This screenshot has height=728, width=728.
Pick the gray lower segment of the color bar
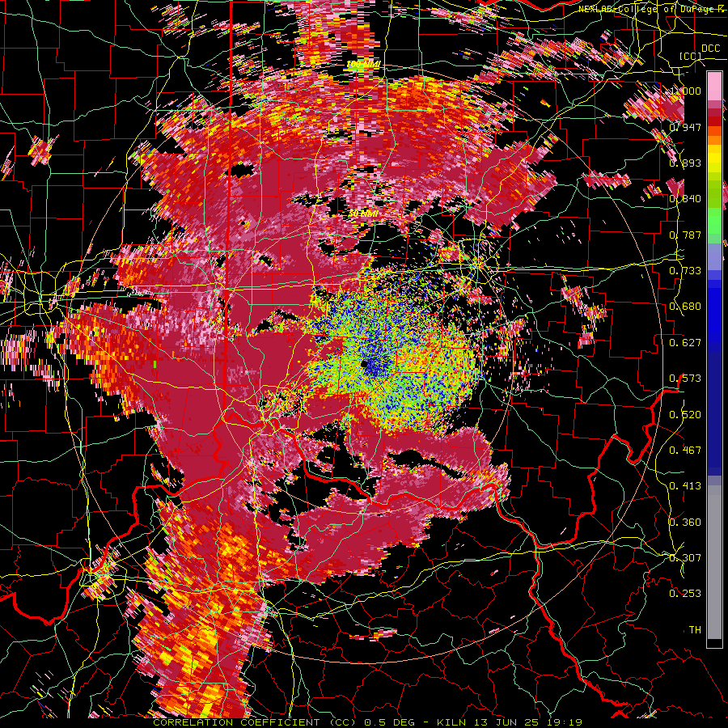coord(714,562)
